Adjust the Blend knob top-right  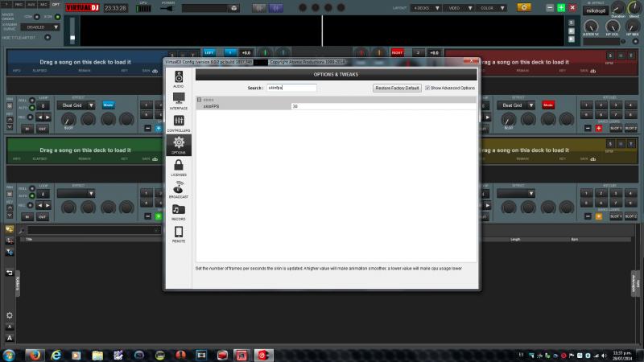point(634,7)
